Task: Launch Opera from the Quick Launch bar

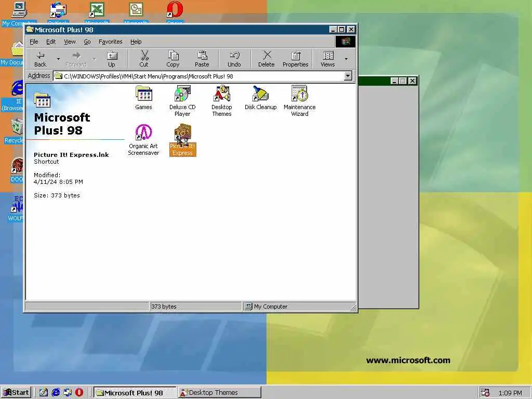Action: coord(79,393)
